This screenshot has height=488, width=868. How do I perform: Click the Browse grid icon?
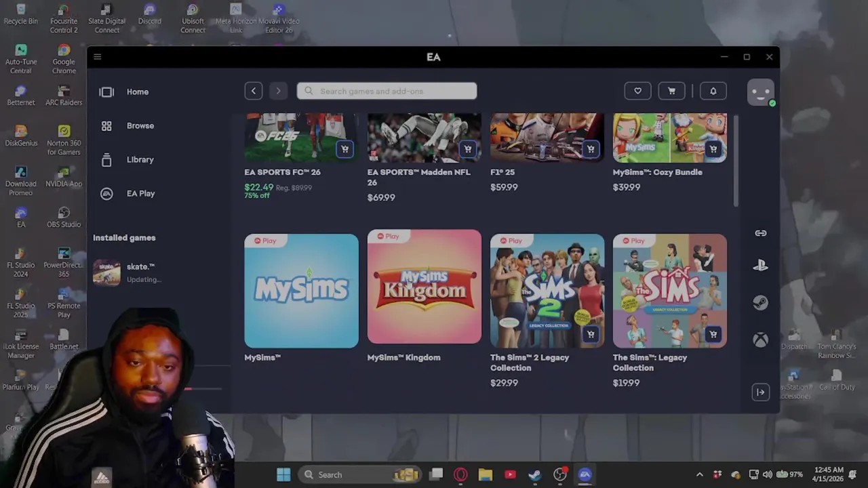[x=106, y=125]
